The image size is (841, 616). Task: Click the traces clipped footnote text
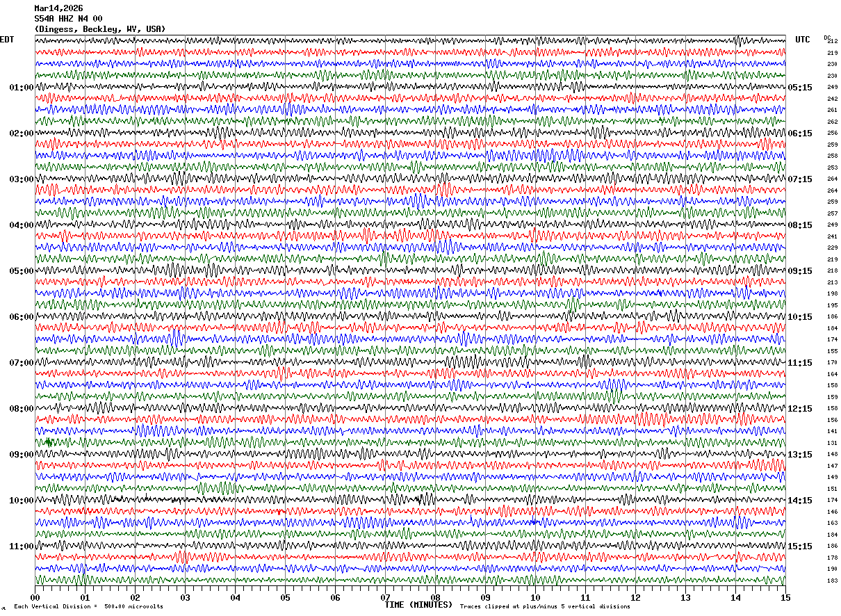tap(545, 607)
